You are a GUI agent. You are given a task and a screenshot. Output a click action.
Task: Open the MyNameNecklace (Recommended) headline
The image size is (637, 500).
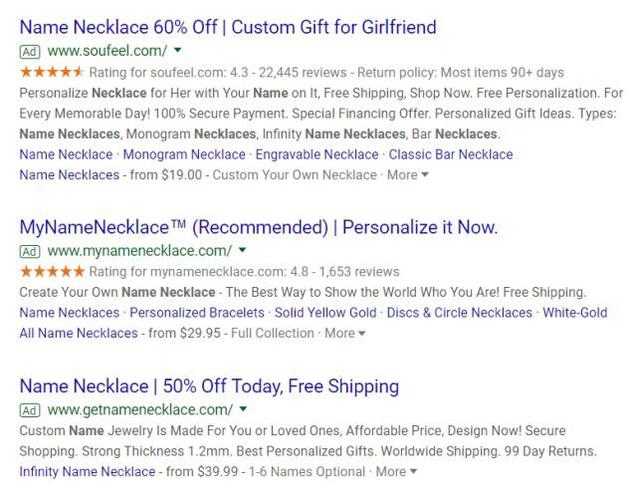(258, 227)
